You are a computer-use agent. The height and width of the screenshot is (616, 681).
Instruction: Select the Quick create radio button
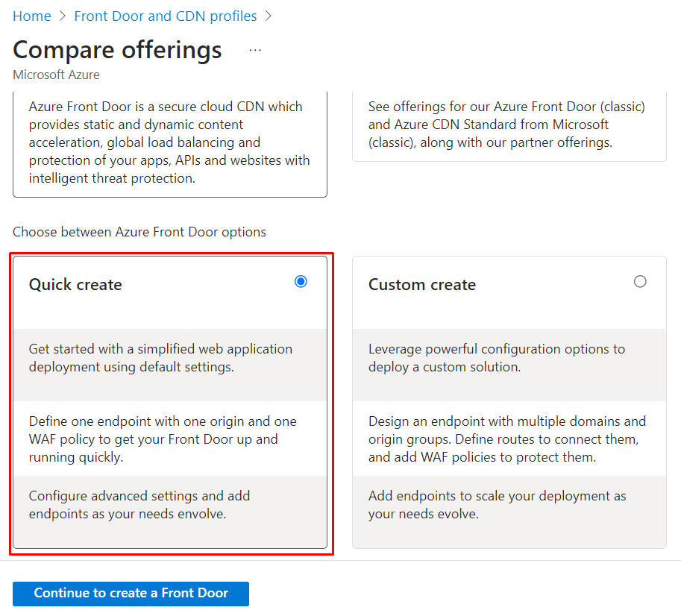(301, 281)
